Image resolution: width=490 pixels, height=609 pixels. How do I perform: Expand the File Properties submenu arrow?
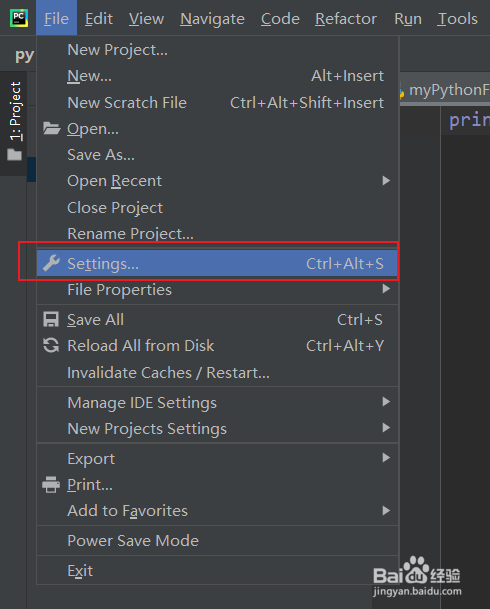coord(386,289)
